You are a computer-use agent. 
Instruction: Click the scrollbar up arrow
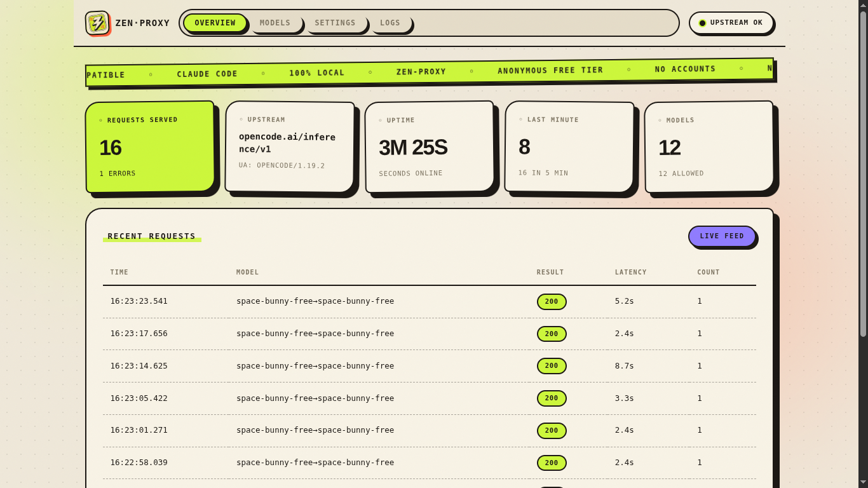864,4
